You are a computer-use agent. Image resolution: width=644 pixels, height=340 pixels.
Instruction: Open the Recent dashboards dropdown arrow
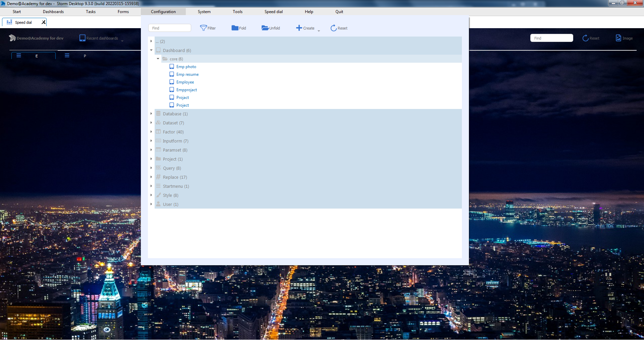[x=122, y=41]
